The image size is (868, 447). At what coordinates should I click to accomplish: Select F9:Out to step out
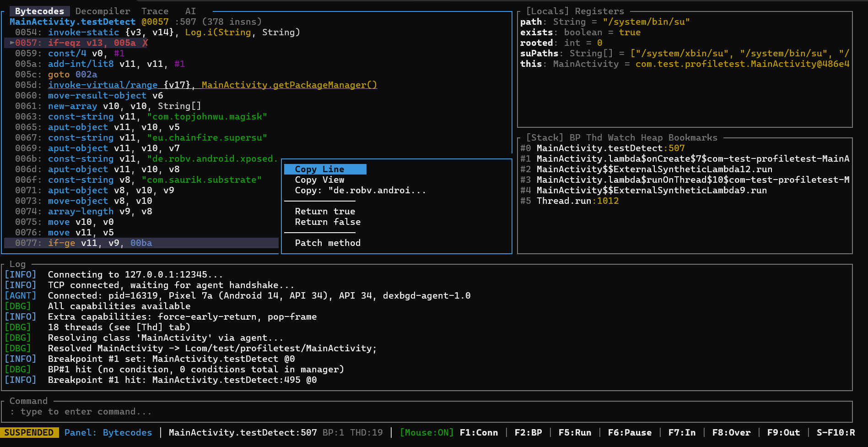coord(783,432)
